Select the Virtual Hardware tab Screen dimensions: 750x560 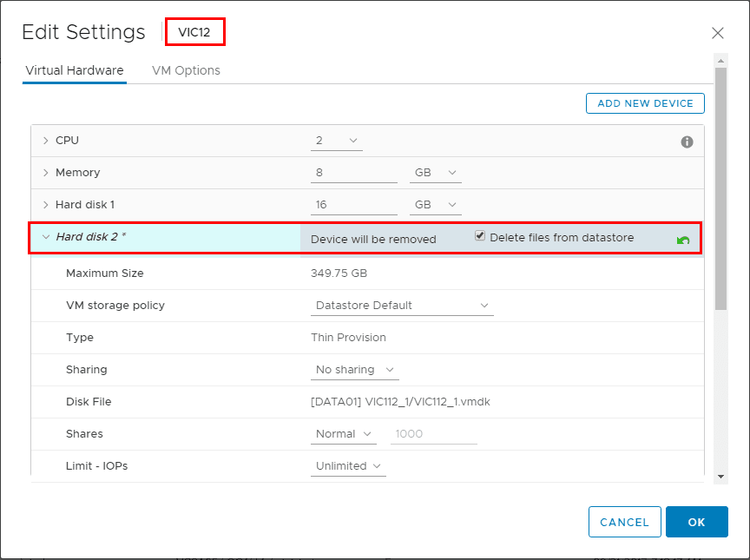75,70
